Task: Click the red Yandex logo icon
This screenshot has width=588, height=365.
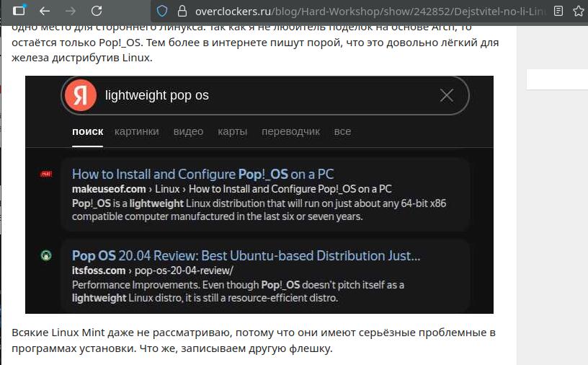Action: tap(81, 95)
